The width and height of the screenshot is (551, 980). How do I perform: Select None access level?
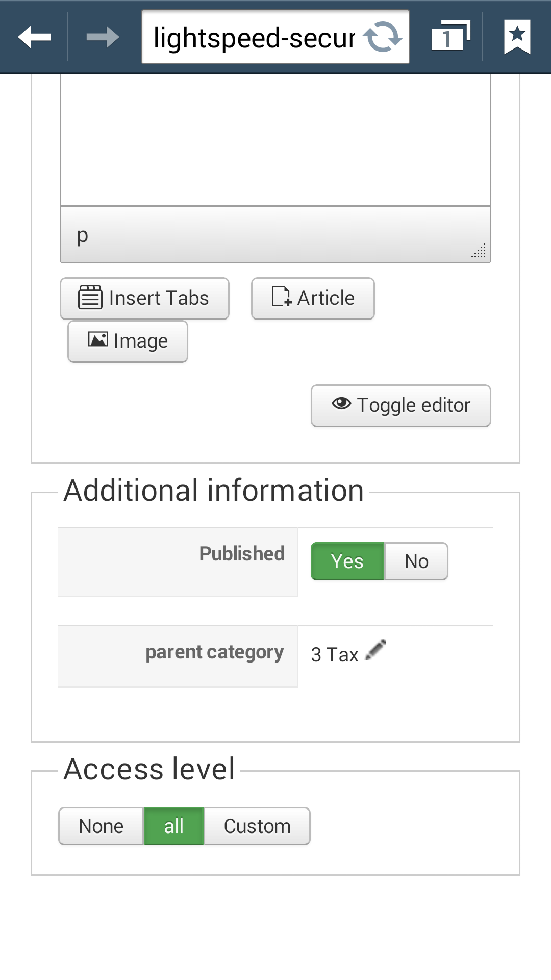pyautogui.click(x=101, y=826)
